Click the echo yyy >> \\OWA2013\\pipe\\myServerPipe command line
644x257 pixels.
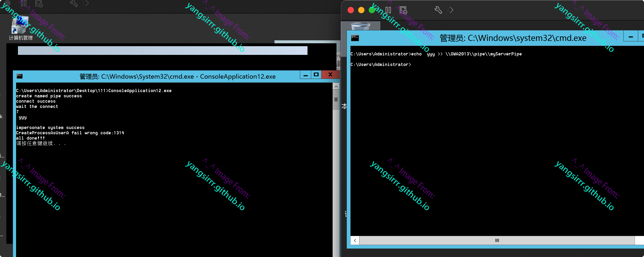pyautogui.click(x=436, y=54)
